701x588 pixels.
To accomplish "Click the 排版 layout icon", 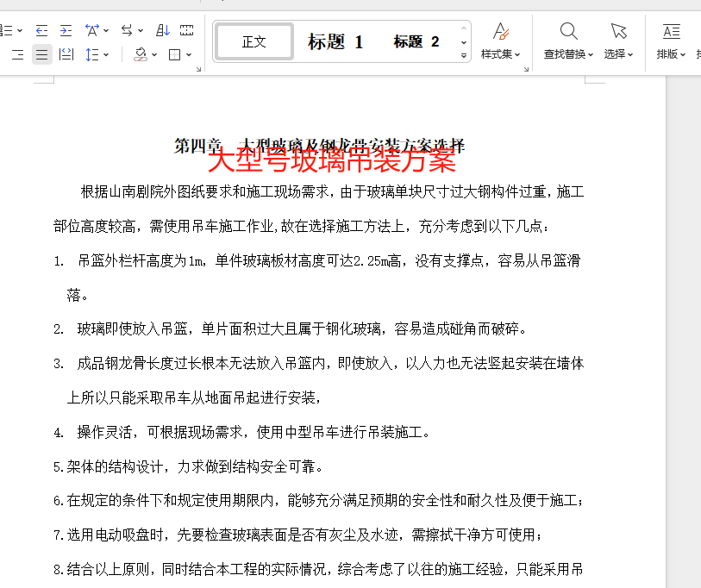I will pos(671,31).
